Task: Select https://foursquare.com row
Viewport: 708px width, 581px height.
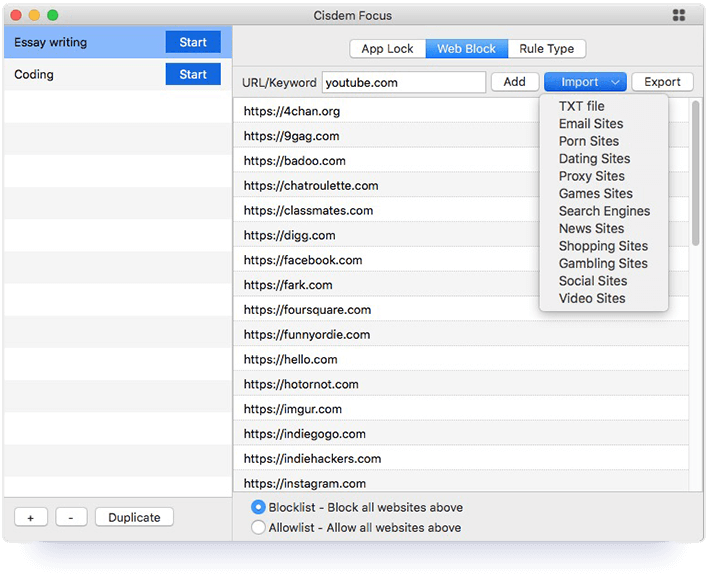Action: point(461,310)
